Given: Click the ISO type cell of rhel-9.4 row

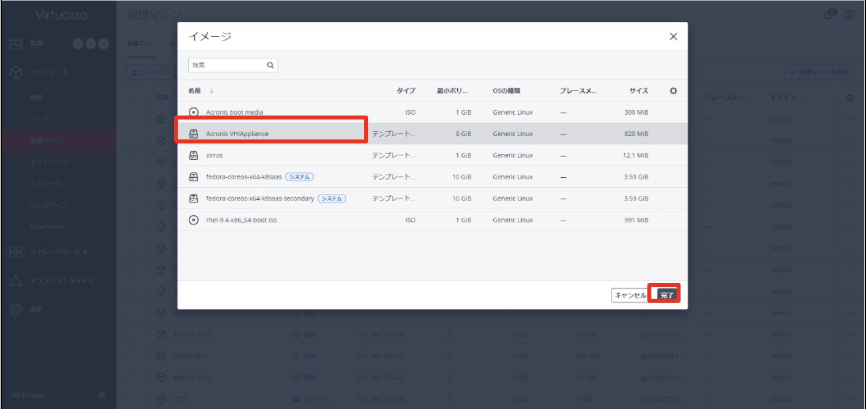Looking at the screenshot, I should 410,220.
